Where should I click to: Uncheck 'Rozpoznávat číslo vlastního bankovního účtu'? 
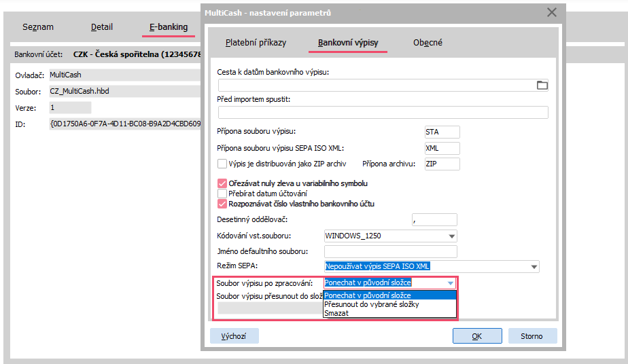pyautogui.click(x=222, y=204)
